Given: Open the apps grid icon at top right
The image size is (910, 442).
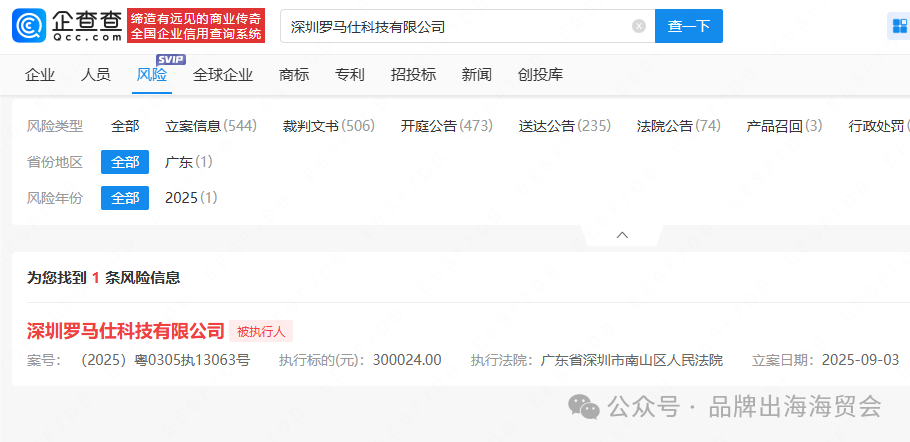Looking at the screenshot, I should coord(899,26).
